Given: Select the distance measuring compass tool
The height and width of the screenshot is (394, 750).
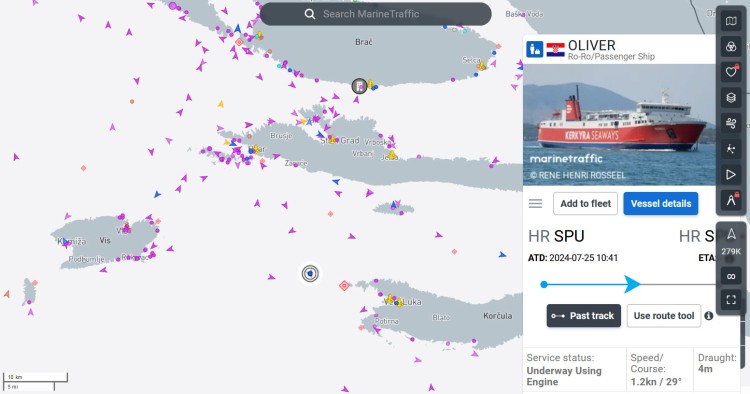Looking at the screenshot, I should (x=731, y=200).
